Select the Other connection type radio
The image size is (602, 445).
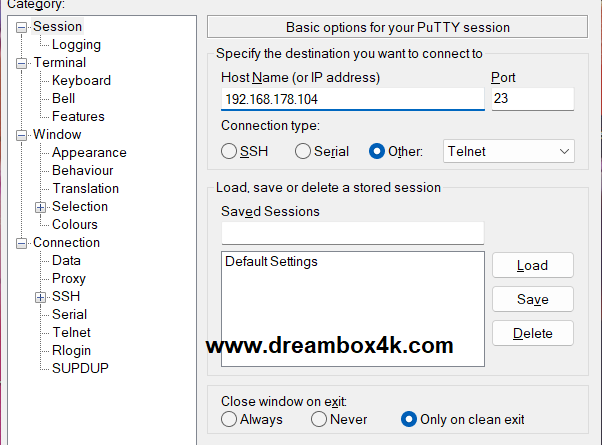coord(377,151)
